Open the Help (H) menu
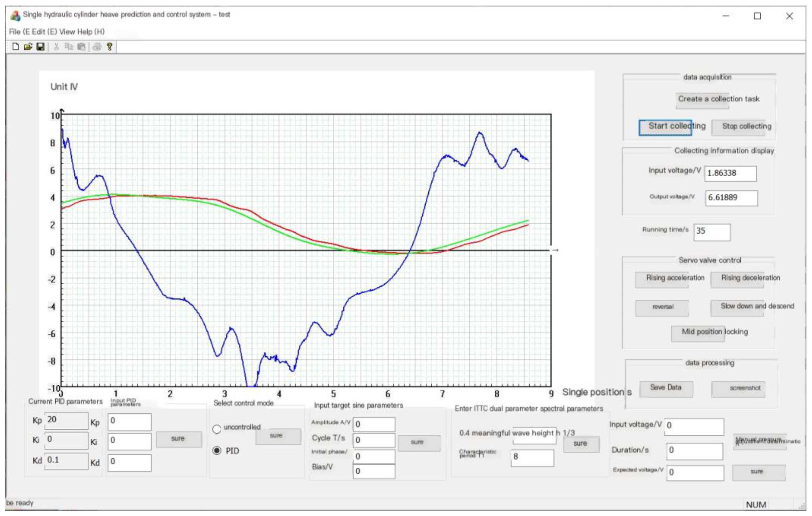Viewport: 812px width, 516px height. click(x=91, y=32)
